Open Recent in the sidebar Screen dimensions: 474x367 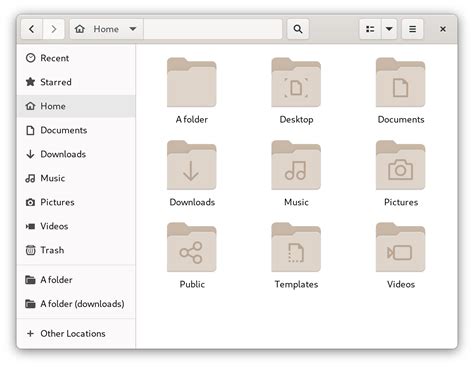click(x=76, y=58)
